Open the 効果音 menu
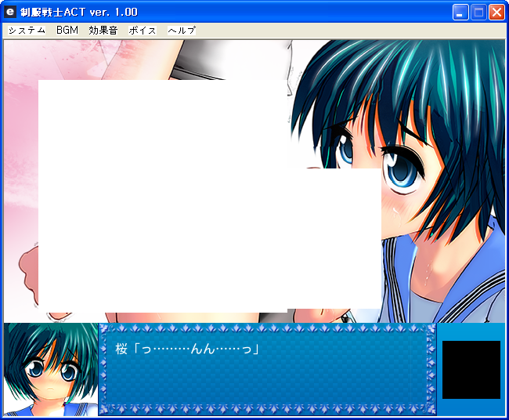 [x=103, y=31]
